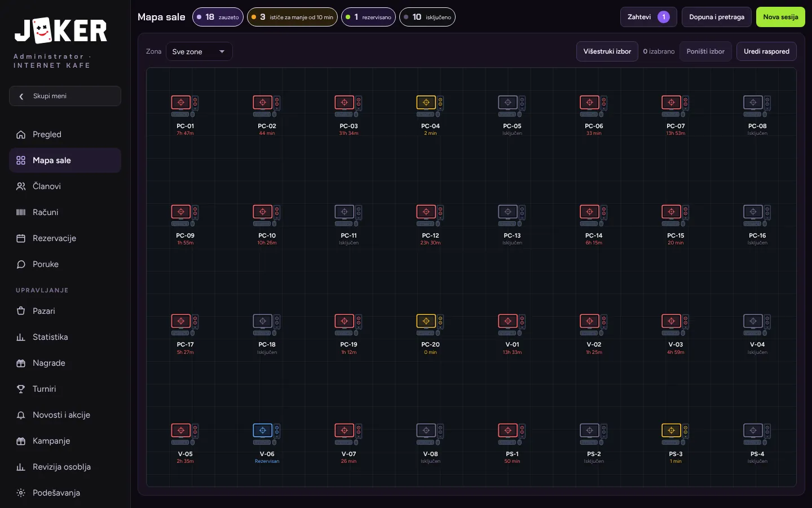Click the PC-16 powered-off station icon
Viewport: 812px width, 508px height.
pyautogui.click(x=757, y=216)
